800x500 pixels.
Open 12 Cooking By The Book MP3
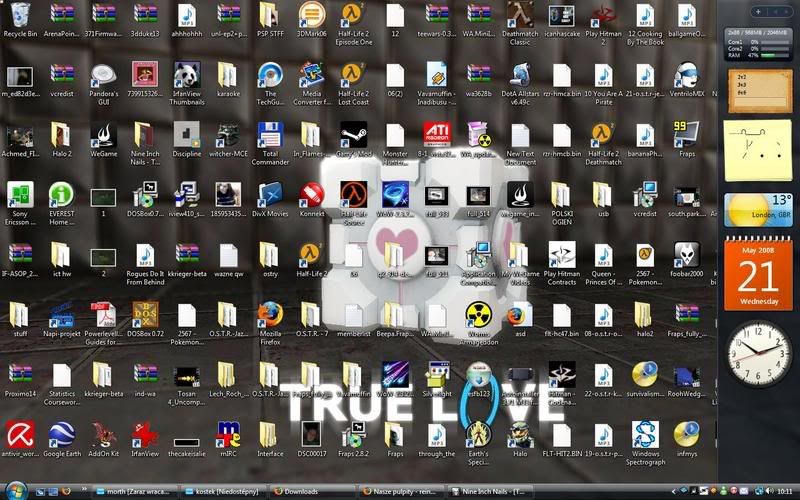click(645, 15)
